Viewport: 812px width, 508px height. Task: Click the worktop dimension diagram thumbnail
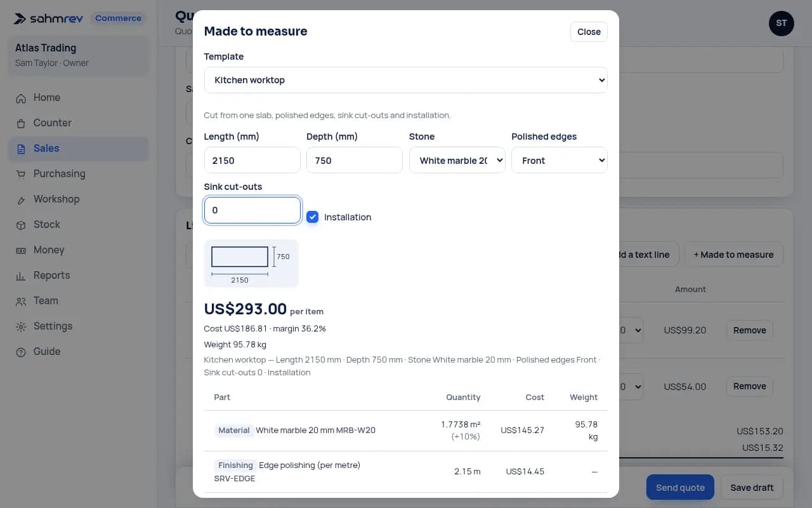[251, 264]
